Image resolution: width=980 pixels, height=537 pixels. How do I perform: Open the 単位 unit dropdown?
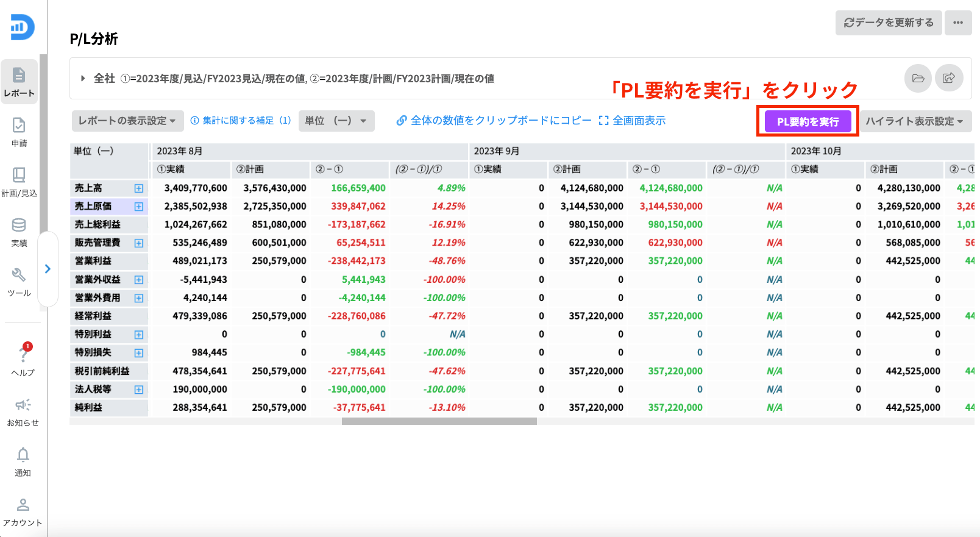[336, 121]
